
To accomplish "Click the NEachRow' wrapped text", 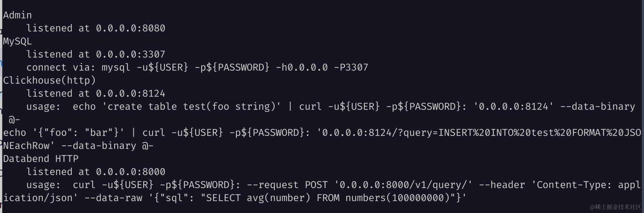I will (29, 146).
